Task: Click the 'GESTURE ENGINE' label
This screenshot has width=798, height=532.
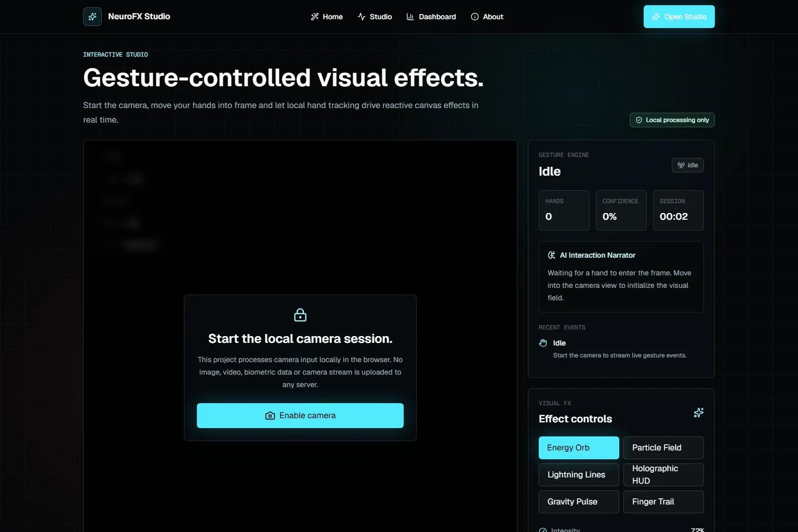Action: (564, 155)
